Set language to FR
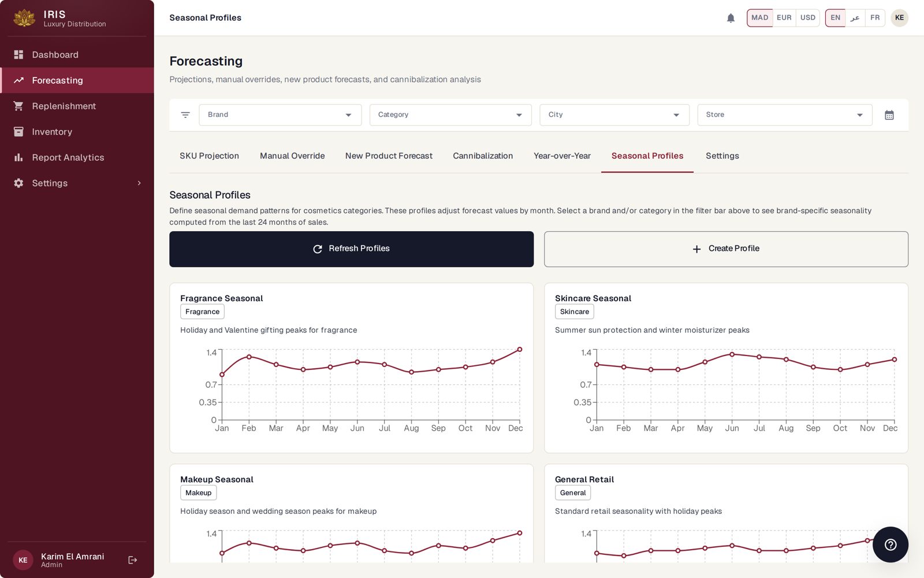Screen dimensions: 924x578 pyautogui.click(x=875, y=18)
